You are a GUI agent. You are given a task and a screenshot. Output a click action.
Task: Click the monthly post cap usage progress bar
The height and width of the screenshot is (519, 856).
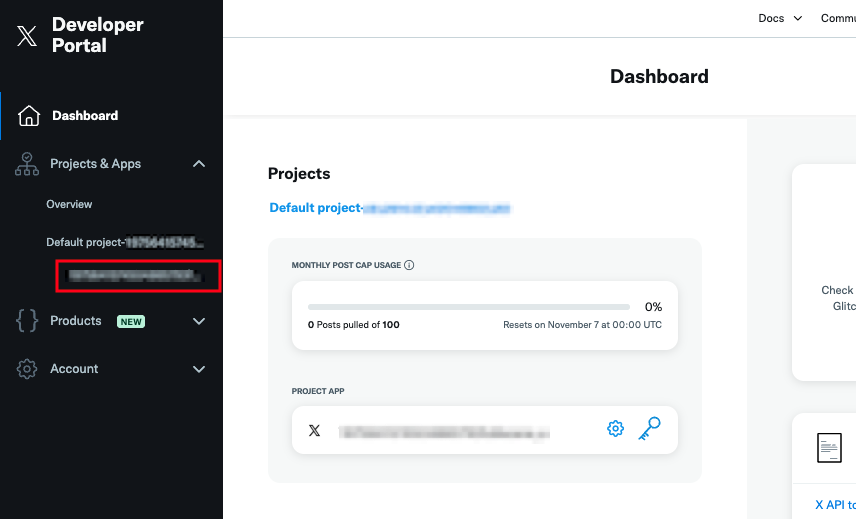469,307
